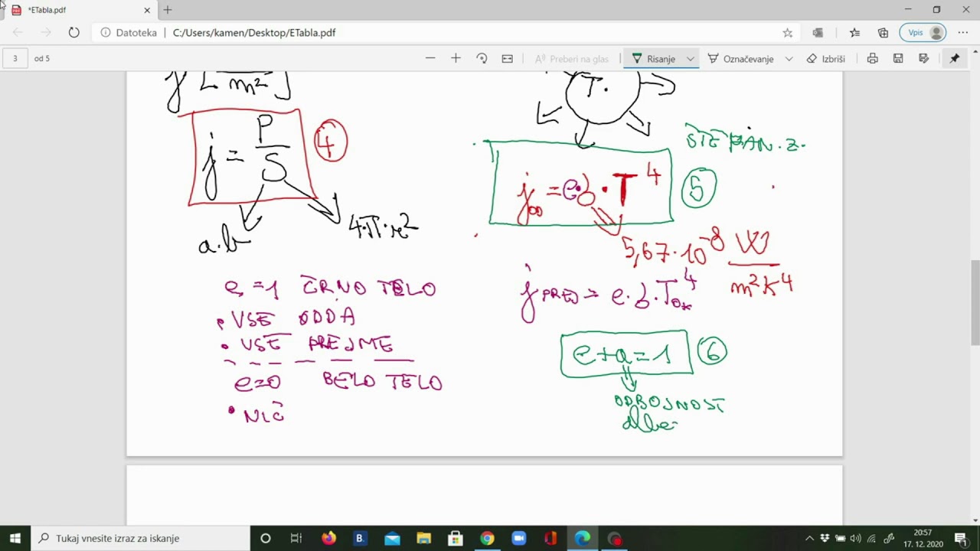Open Dropbox tray icon
This screenshot has height=551, width=980.
(825, 538)
